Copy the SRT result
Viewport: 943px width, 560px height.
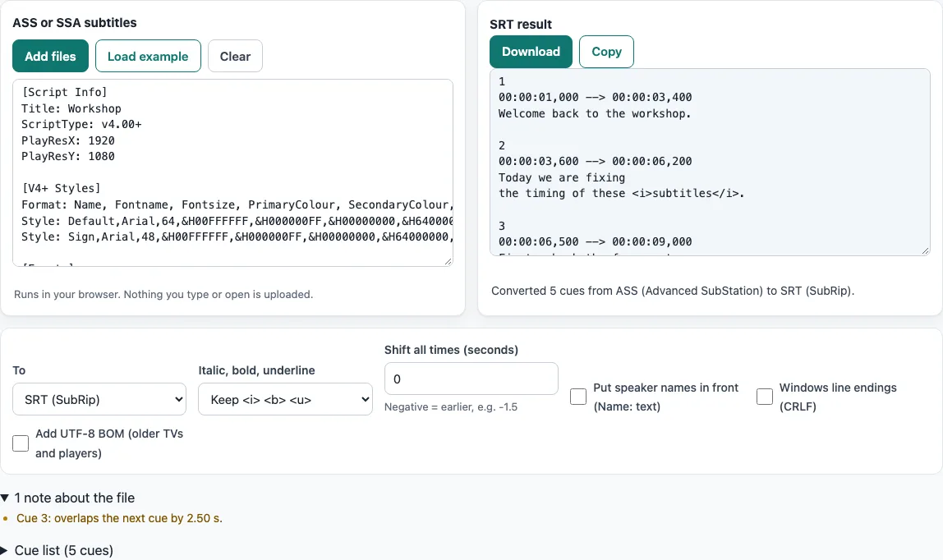606,52
